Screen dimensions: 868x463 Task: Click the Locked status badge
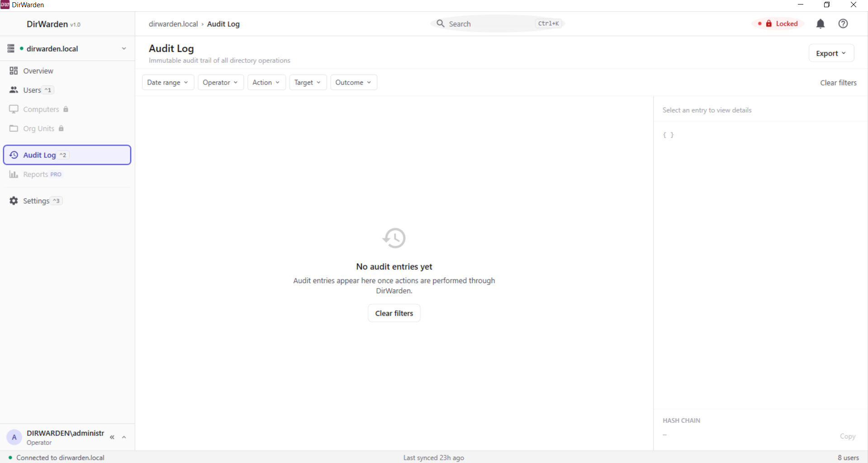coord(778,24)
